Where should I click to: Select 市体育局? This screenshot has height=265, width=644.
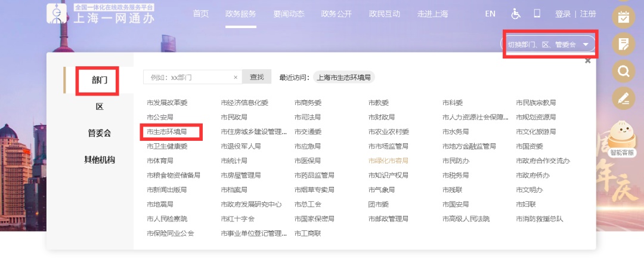(160, 161)
